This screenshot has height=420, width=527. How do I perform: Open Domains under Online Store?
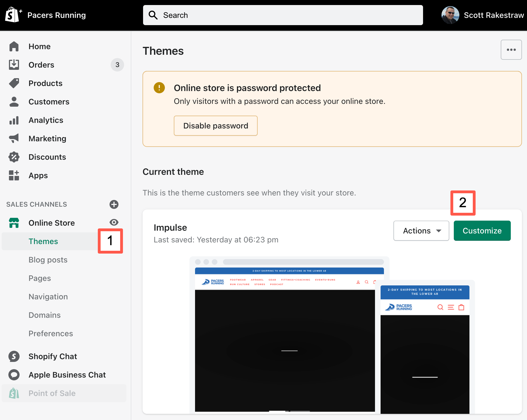coord(45,315)
